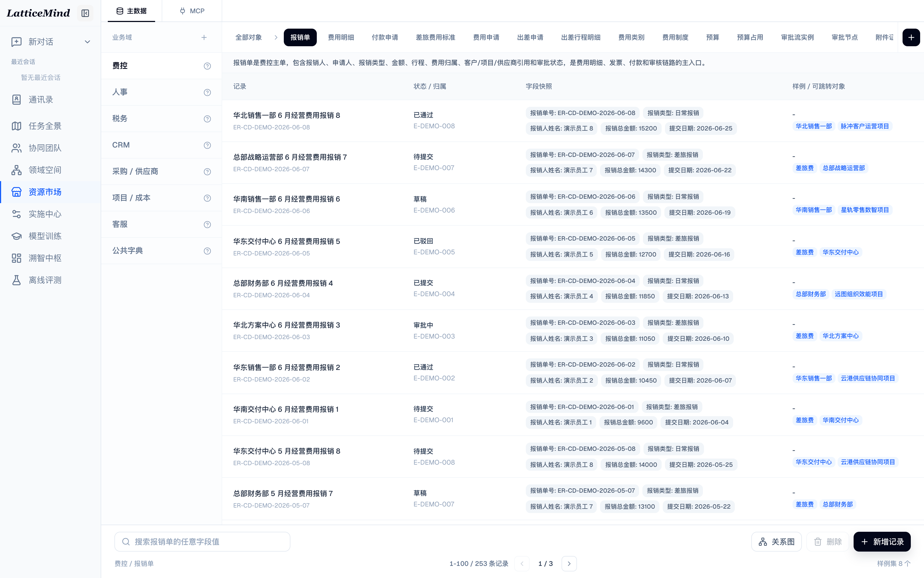Open the 差旅费用标准 object tab
This screenshot has height=578, width=924.
[x=435, y=37]
